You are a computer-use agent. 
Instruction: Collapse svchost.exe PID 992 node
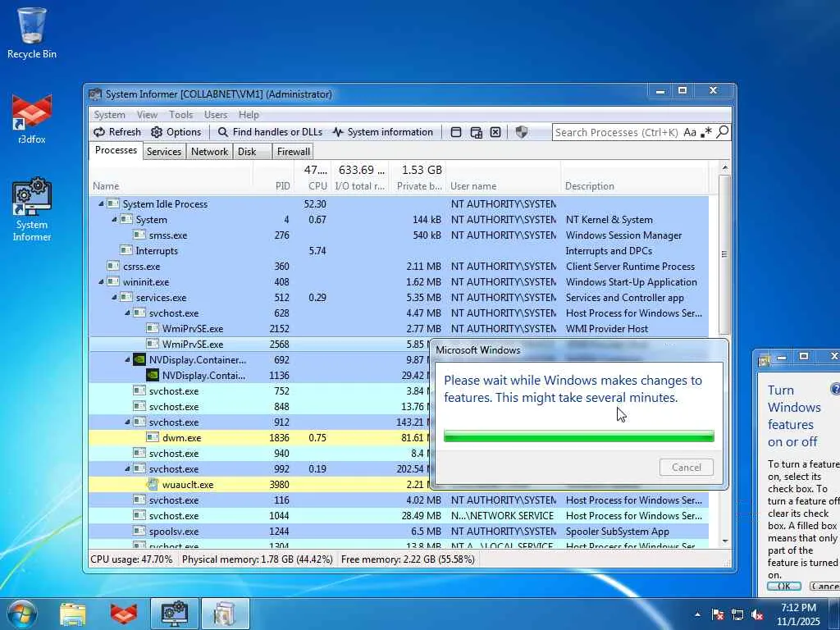(127, 468)
